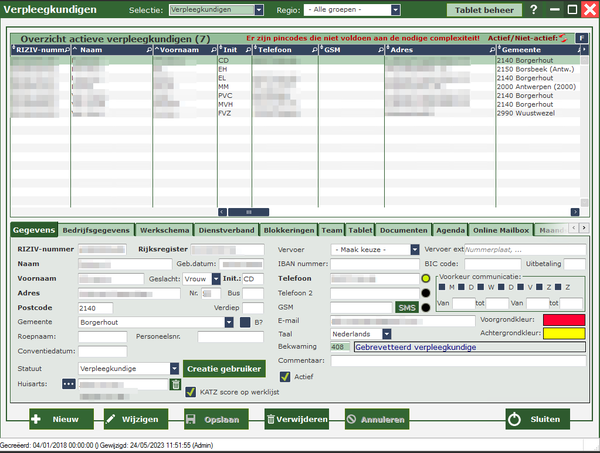The width and height of the screenshot is (600, 453).
Task: Click the search icon in Naam column header
Action: 150,48
